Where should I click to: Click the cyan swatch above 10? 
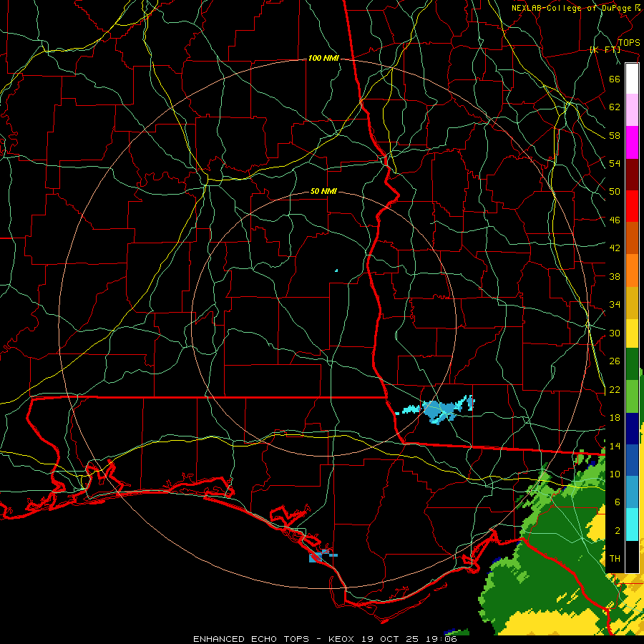tap(632, 525)
